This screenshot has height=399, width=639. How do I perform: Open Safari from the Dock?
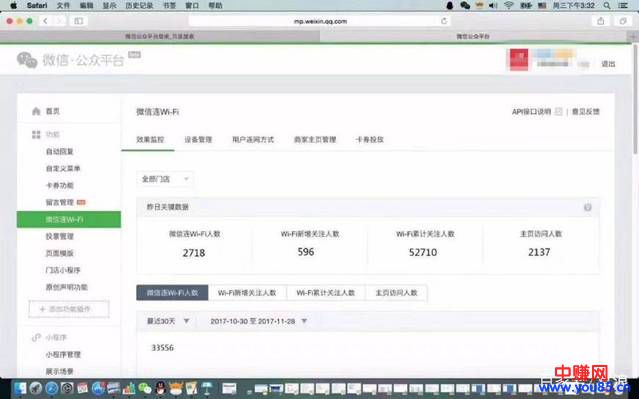point(51,388)
